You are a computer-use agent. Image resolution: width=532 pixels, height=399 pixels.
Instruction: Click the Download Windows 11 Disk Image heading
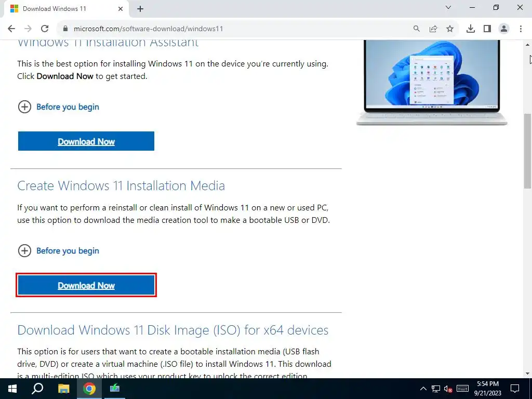coord(172,330)
